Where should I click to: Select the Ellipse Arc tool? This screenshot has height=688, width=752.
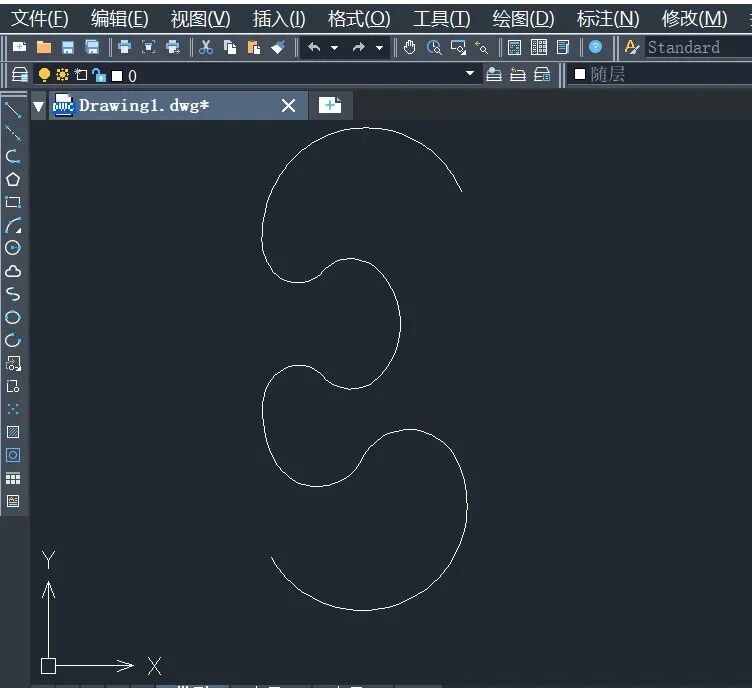pyautogui.click(x=13, y=340)
